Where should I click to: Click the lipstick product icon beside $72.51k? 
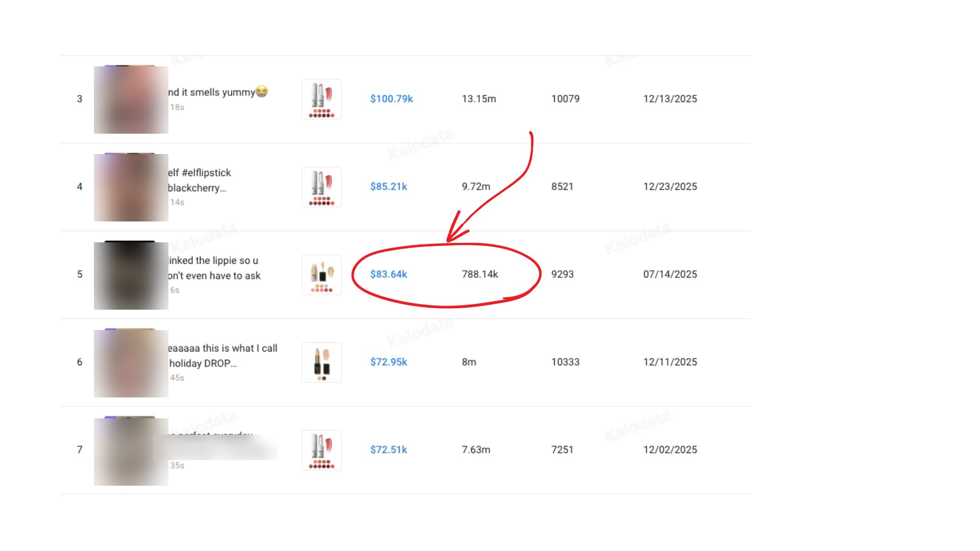pos(322,450)
